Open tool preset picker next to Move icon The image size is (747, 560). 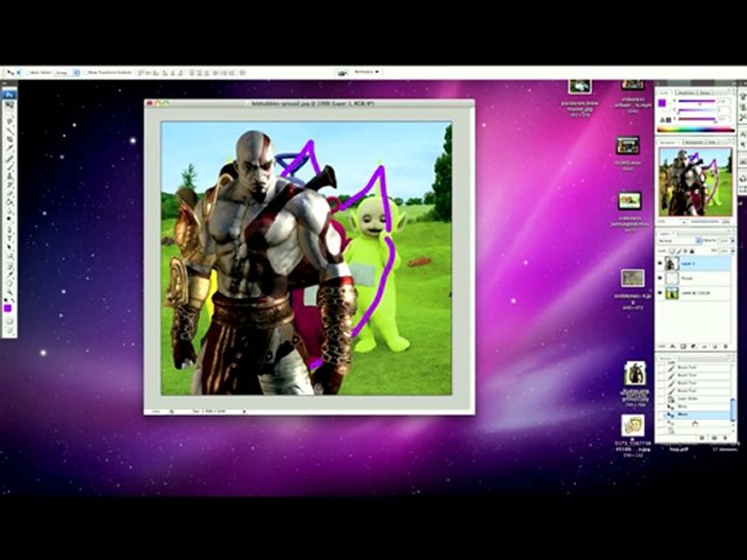[x=19, y=73]
